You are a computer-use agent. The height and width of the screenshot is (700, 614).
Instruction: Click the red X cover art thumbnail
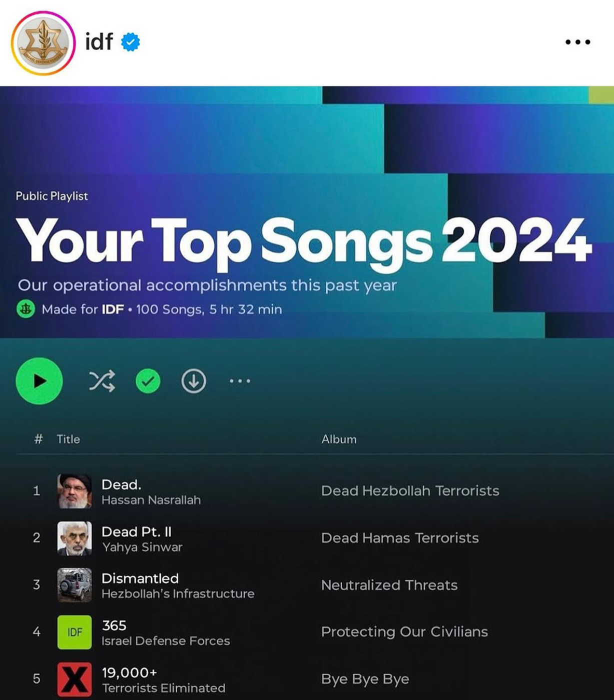pos(75,679)
